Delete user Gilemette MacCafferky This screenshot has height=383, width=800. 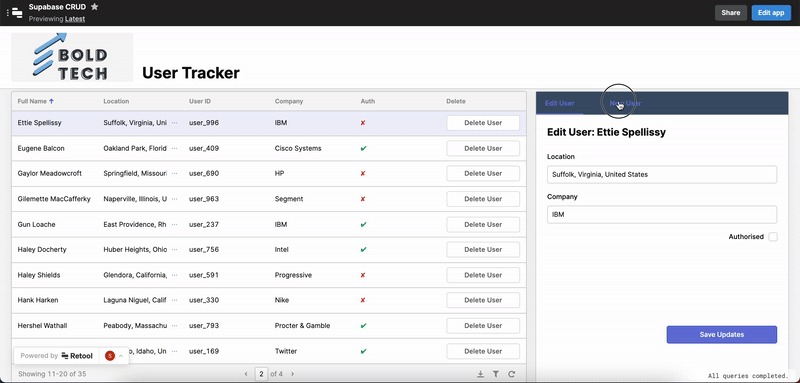tap(483, 199)
